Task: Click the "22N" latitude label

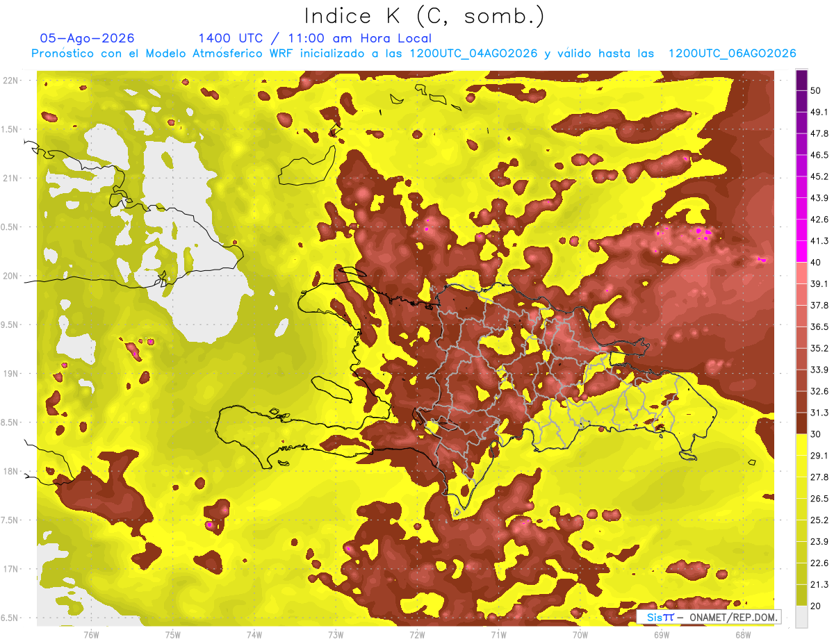Action: click(x=10, y=81)
